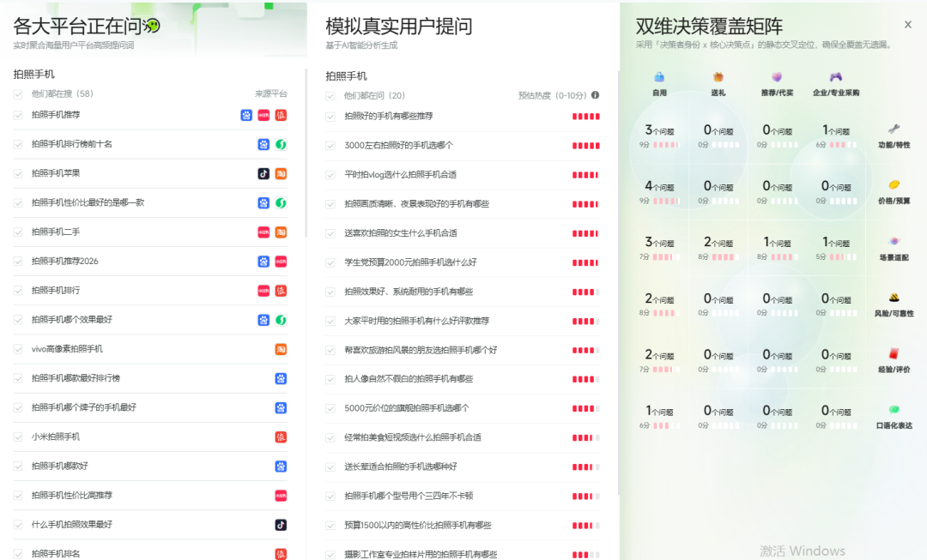Click heat bar of 经常拍美食短视频选什么拍照手机合适

[586, 437]
